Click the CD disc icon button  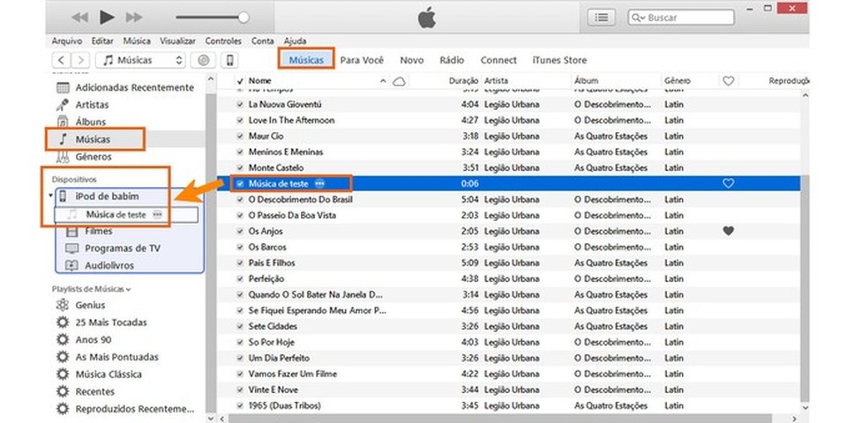coord(203,60)
